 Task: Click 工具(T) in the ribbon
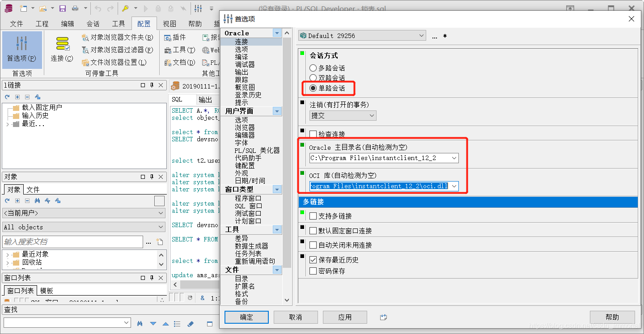(180, 50)
